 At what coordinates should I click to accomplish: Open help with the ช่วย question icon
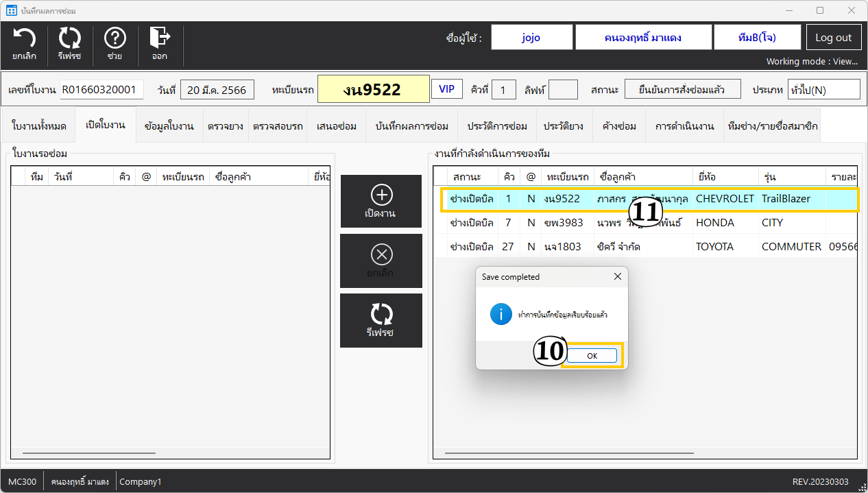pos(114,44)
